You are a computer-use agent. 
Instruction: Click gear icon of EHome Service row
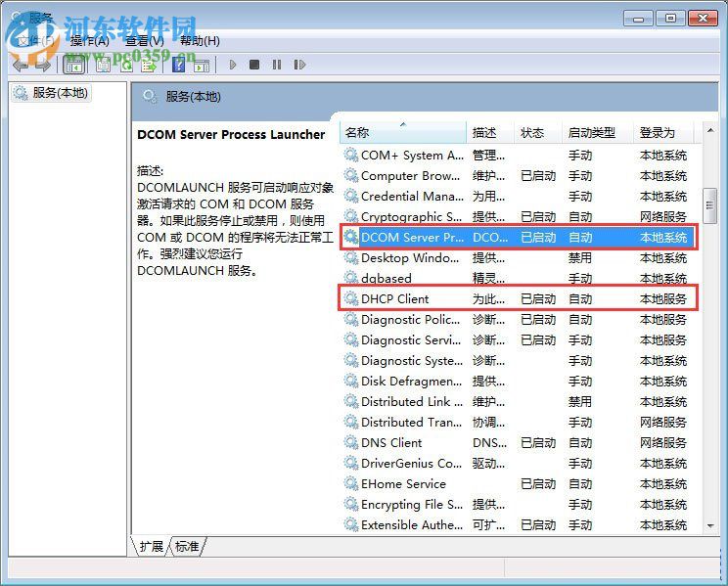pyautogui.click(x=351, y=484)
